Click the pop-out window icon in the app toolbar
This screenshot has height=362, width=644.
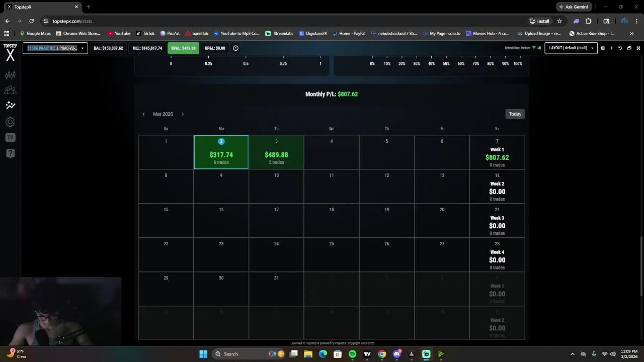[x=629, y=48]
